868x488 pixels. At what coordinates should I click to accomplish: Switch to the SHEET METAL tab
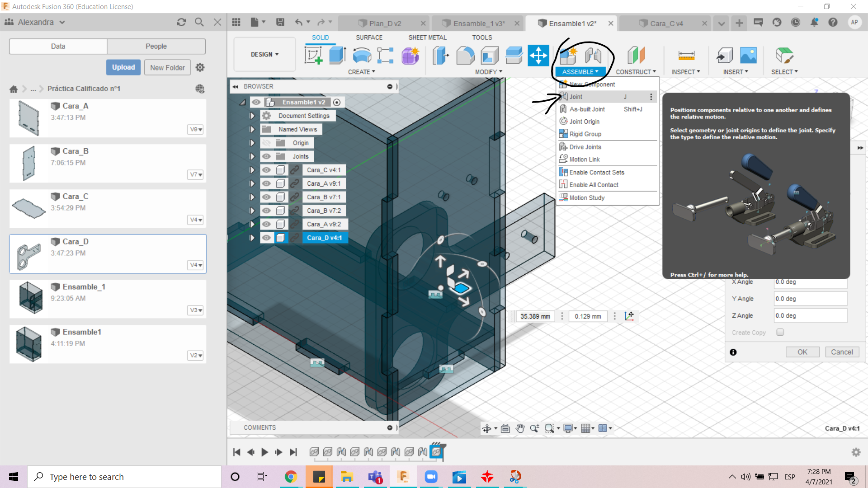pos(427,38)
